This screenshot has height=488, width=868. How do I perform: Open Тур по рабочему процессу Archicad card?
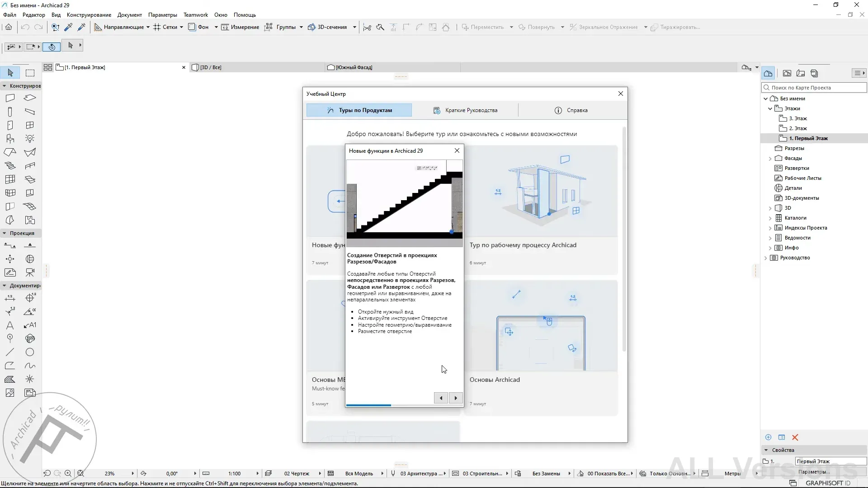click(x=541, y=210)
